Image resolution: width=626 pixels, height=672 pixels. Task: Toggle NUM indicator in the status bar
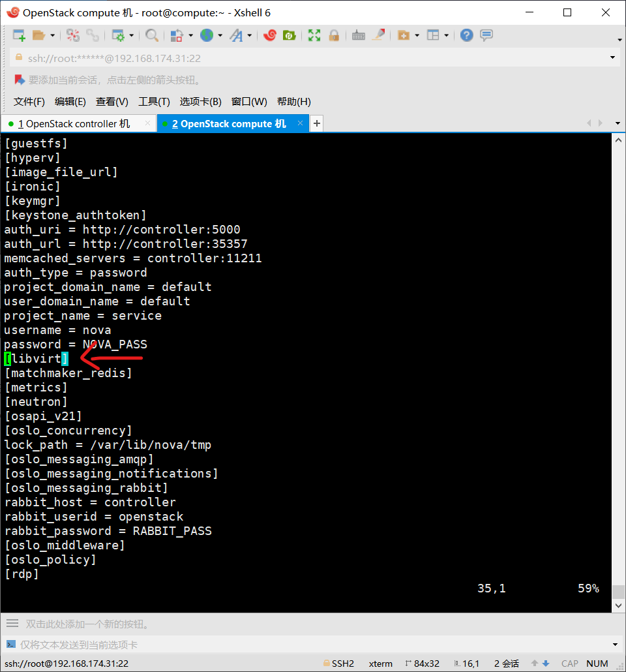(597, 663)
